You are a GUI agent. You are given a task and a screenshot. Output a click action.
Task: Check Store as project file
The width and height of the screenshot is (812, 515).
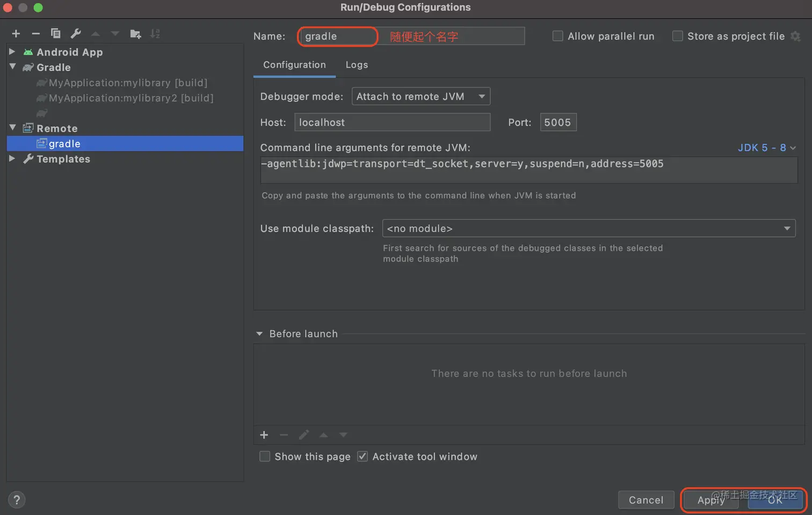click(x=678, y=36)
